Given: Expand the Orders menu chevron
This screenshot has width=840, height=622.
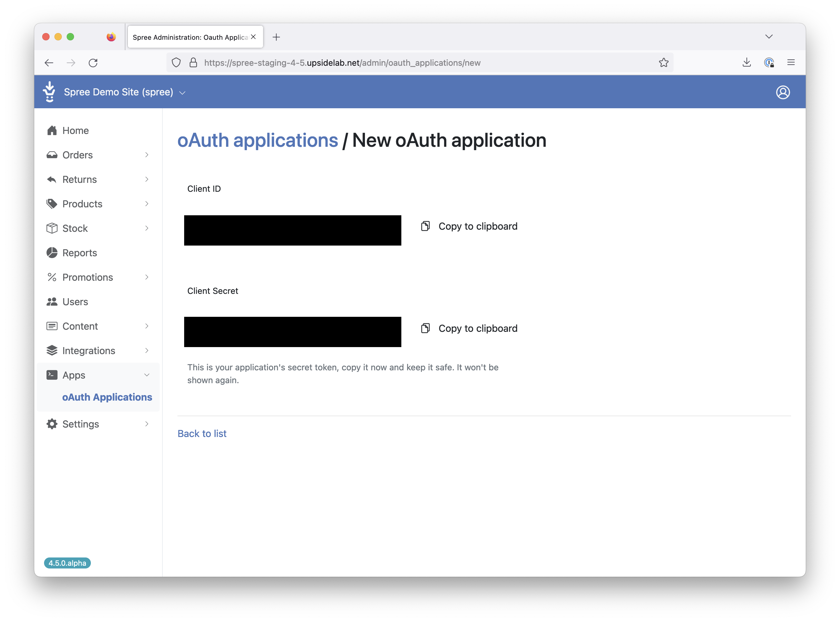Looking at the screenshot, I should [147, 155].
